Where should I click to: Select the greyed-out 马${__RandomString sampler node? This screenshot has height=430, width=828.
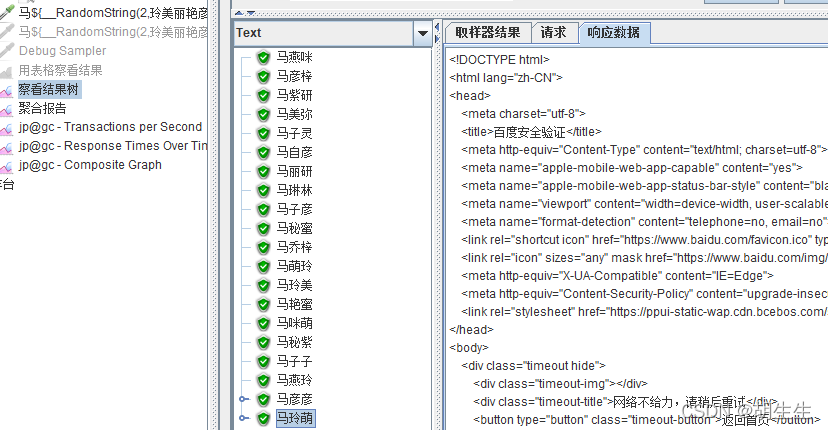coord(113,32)
